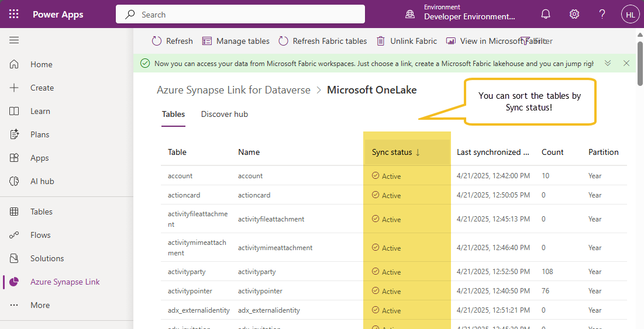Select Azure Synapse Link in sidebar
This screenshot has height=329, width=644.
65,282
